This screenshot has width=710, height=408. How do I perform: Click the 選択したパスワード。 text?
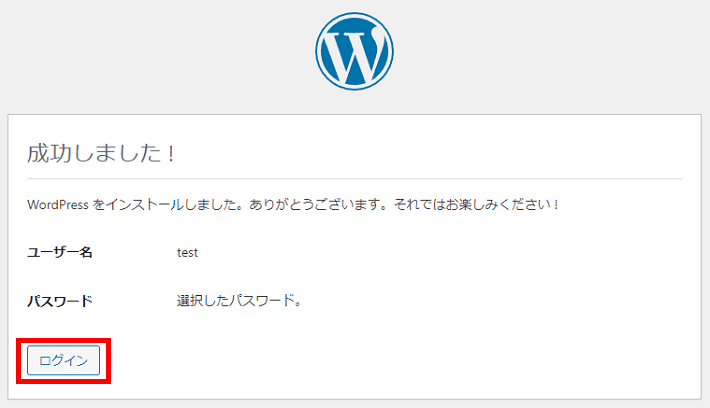click(239, 301)
